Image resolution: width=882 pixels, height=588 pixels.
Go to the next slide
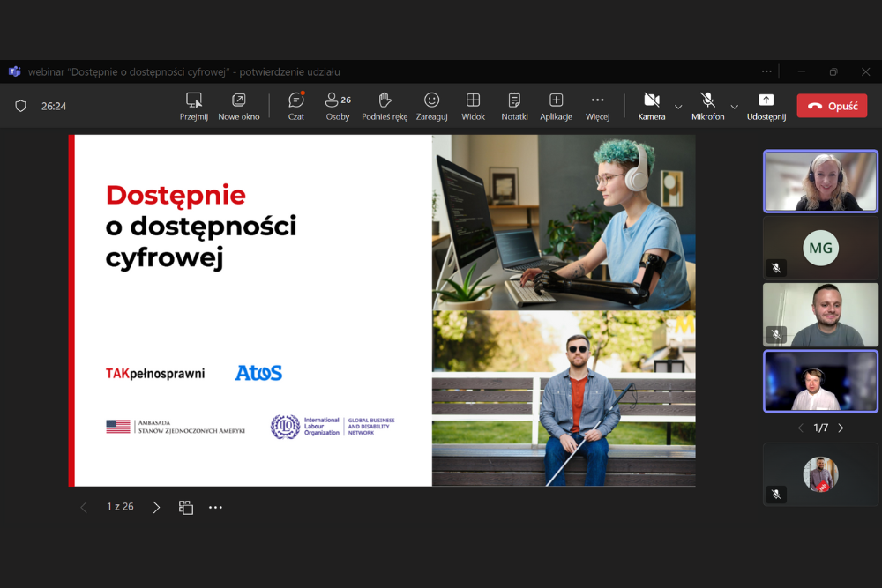(156, 507)
